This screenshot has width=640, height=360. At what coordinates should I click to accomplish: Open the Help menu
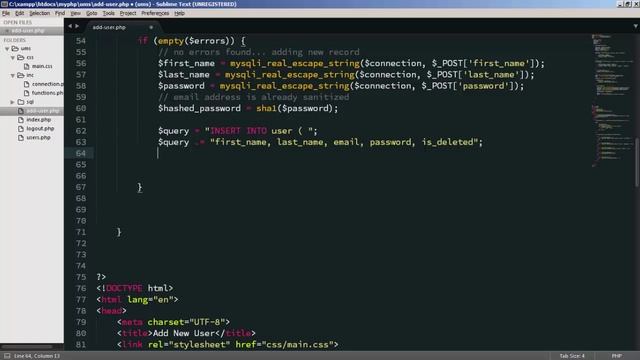179,13
